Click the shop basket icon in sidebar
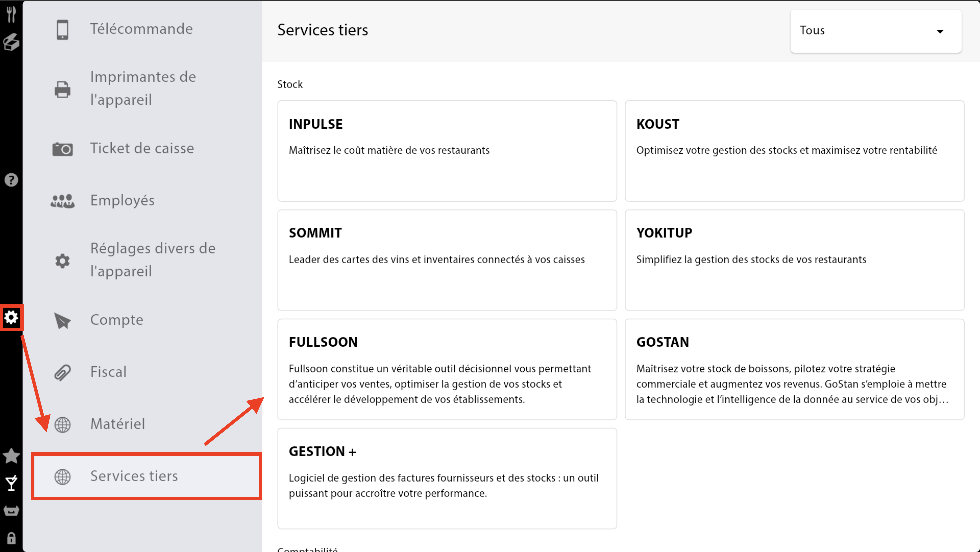The height and width of the screenshot is (552, 980). click(11, 511)
